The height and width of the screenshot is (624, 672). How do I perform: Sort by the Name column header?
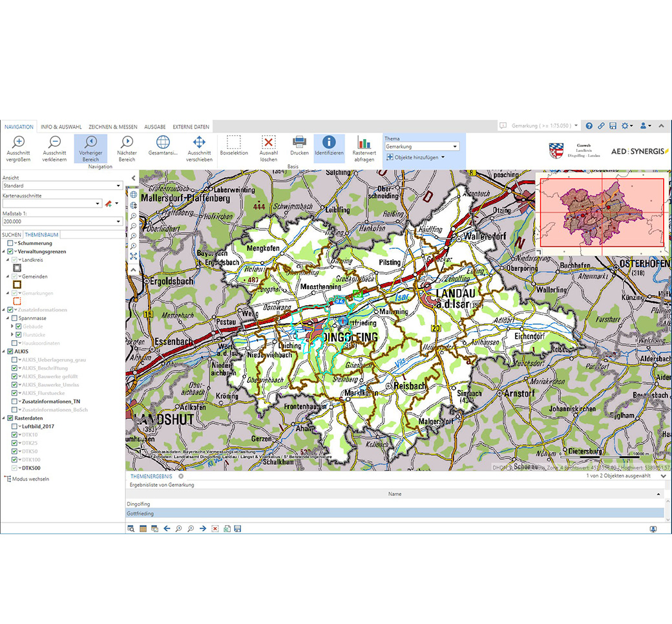coord(395,494)
